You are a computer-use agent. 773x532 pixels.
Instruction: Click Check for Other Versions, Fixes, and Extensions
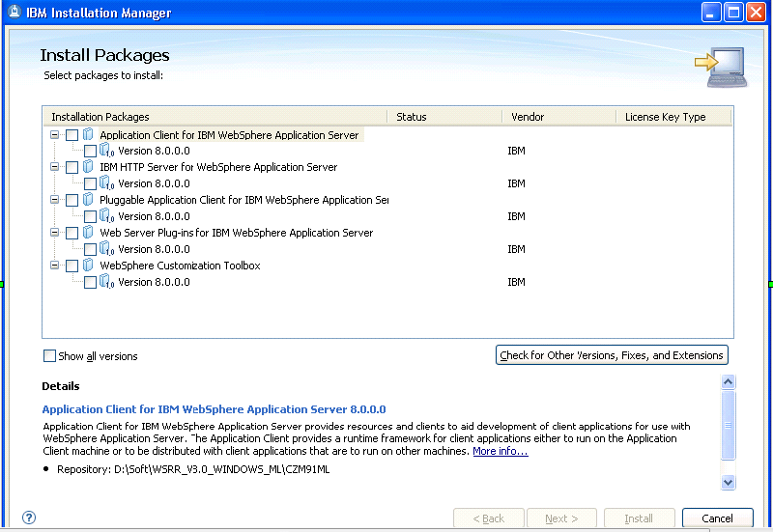coord(612,355)
